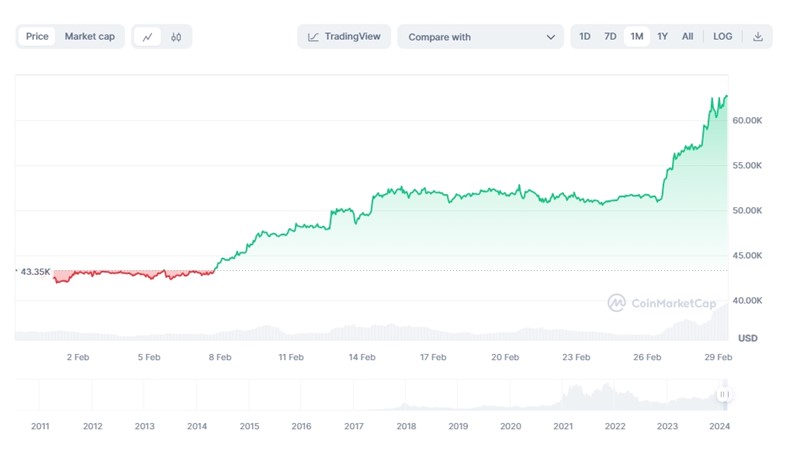The width and height of the screenshot is (800, 458).
Task: Open the TradingView chart
Action: (344, 37)
